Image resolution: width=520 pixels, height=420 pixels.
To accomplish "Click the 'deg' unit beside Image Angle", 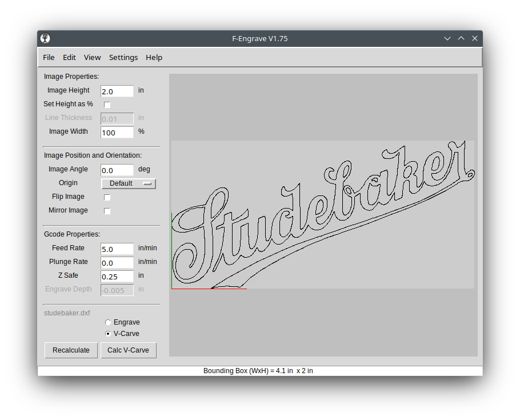I will pos(144,169).
